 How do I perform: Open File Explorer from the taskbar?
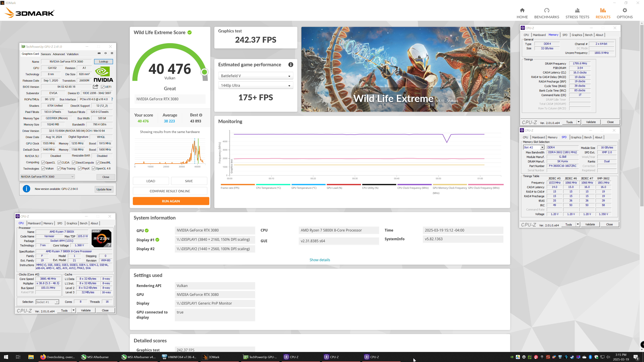[x=31, y=357]
